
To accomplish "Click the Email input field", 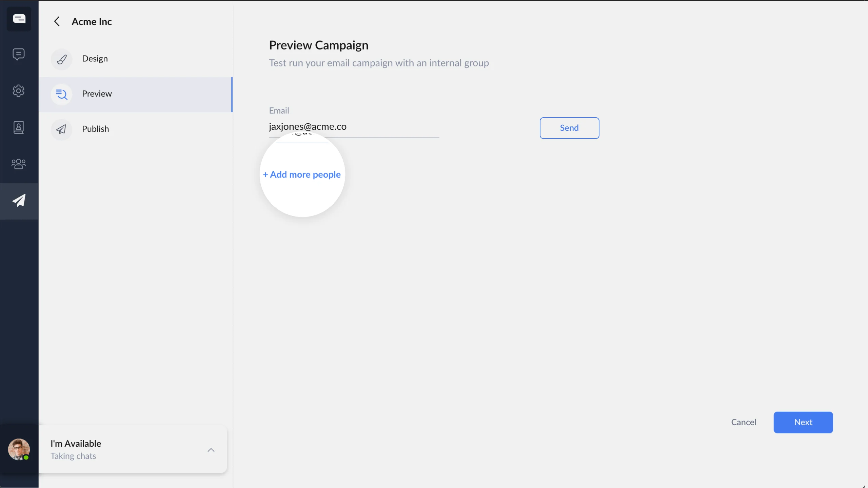I will coord(354,127).
